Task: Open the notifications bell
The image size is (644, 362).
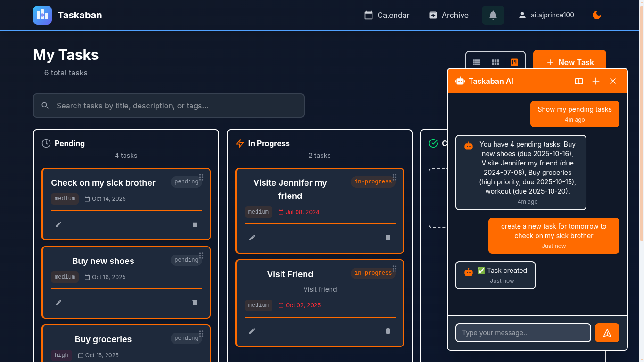Action: (x=493, y=15)
